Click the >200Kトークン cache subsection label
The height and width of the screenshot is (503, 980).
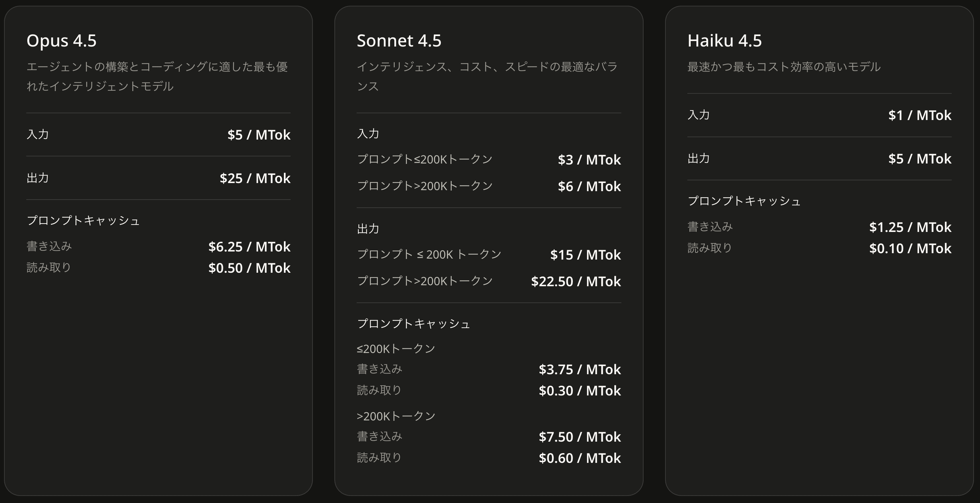pyautogui.click(x=396, y=416)
